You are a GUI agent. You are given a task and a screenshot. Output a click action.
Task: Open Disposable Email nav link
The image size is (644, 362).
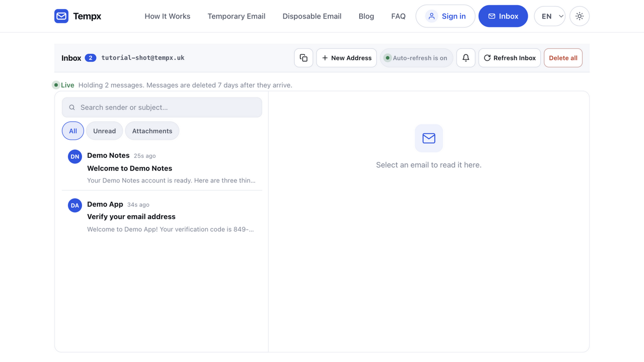[312, 16]
